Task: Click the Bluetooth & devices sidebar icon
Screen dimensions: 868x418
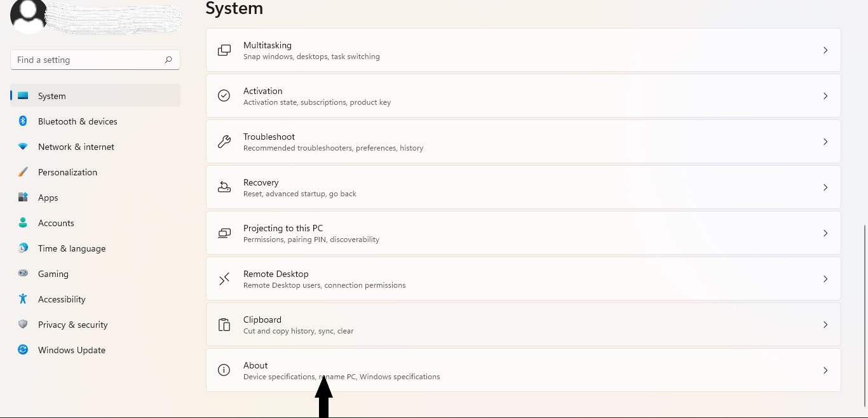Action: (23, 121)
